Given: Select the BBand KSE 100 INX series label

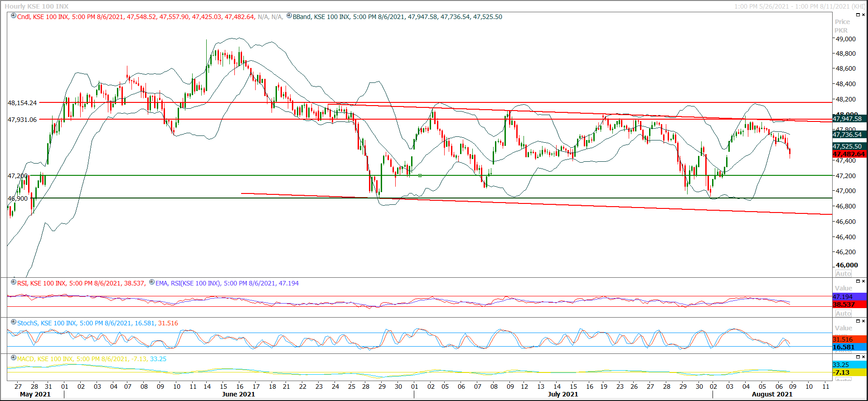Looking at the screenshot, I should click(398, 17).
